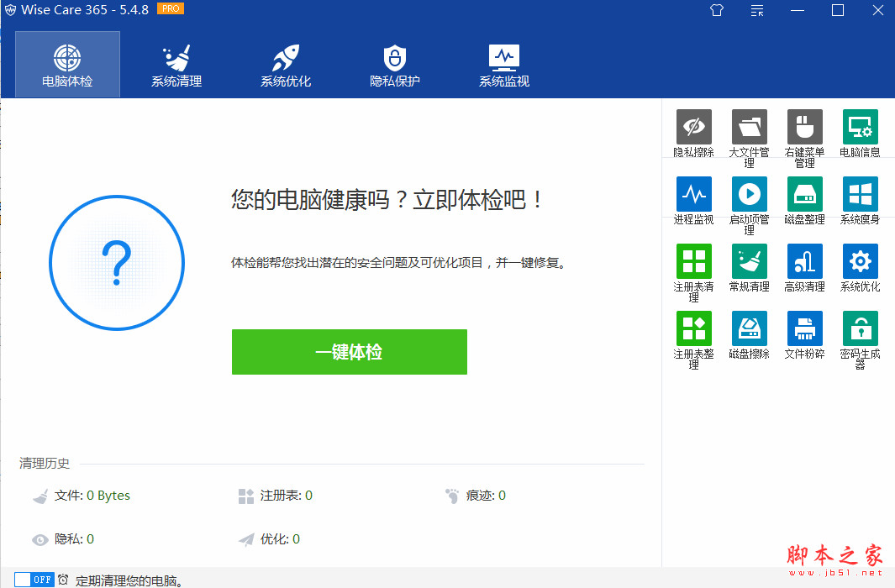Maximize the Wise Care 365 window
Viewport: 895px width, 588px height.
[837, 10]
